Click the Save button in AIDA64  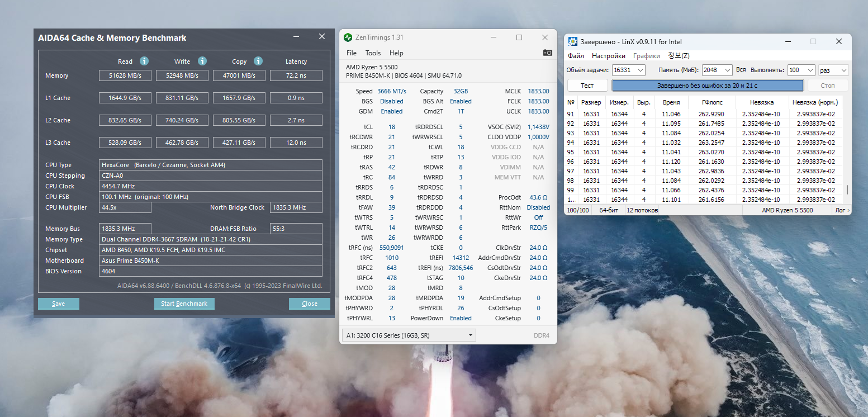pos(59,304)
